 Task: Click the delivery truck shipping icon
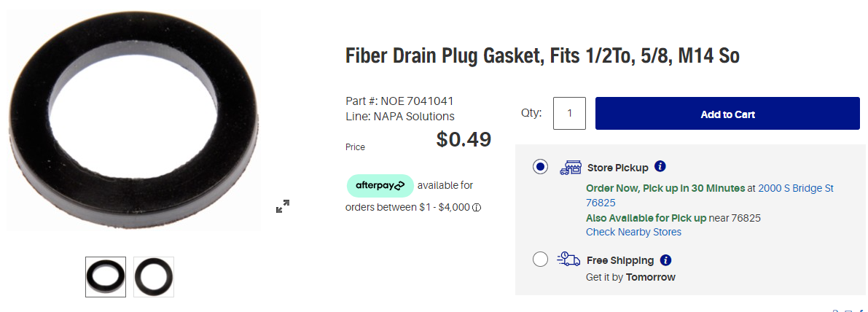(x=568, y=260)
